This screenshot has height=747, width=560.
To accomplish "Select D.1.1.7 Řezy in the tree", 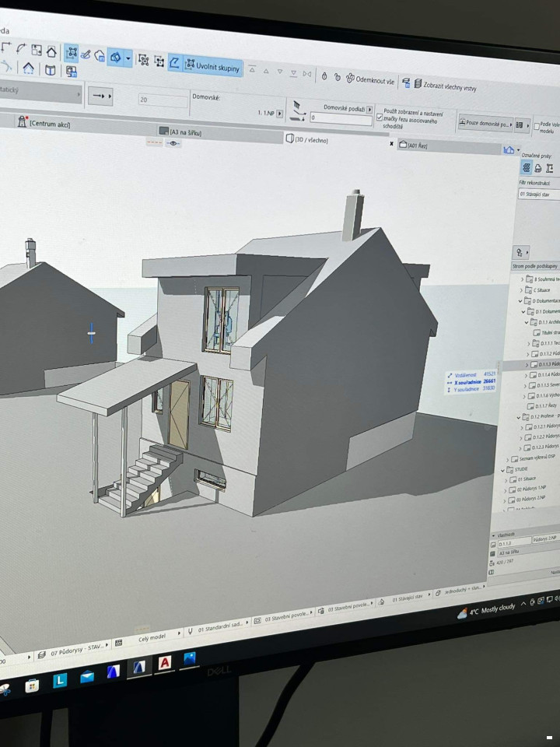I will (x=542, y=406).
